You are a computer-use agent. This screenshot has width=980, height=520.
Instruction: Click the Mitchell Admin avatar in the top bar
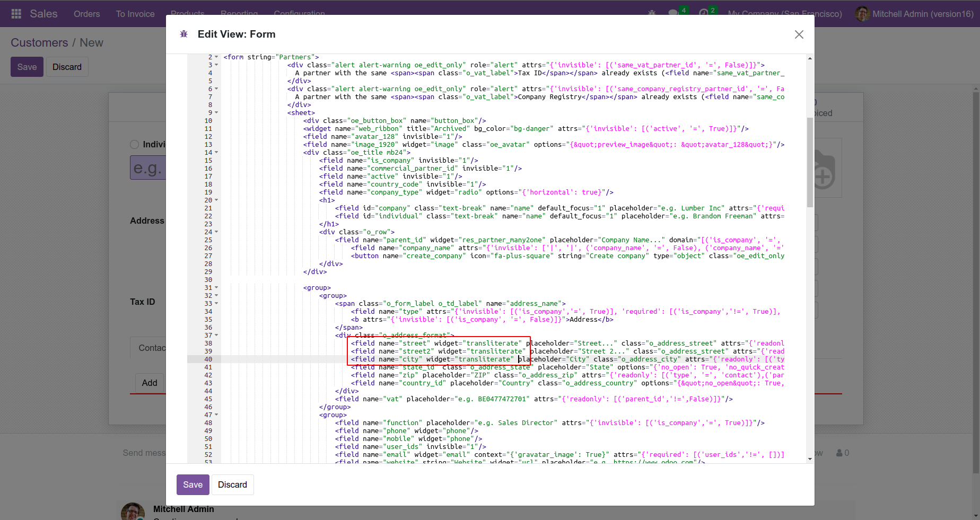pos(862,14)
